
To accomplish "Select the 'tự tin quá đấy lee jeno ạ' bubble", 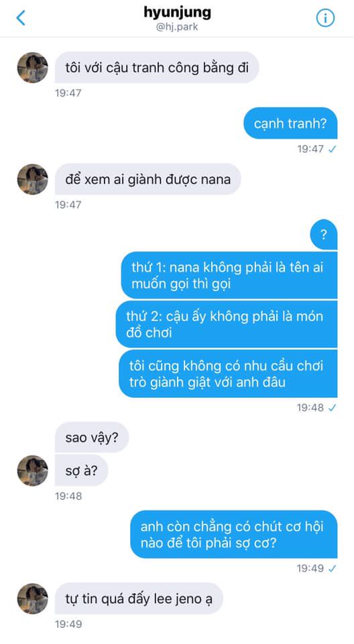I will 139,598.
